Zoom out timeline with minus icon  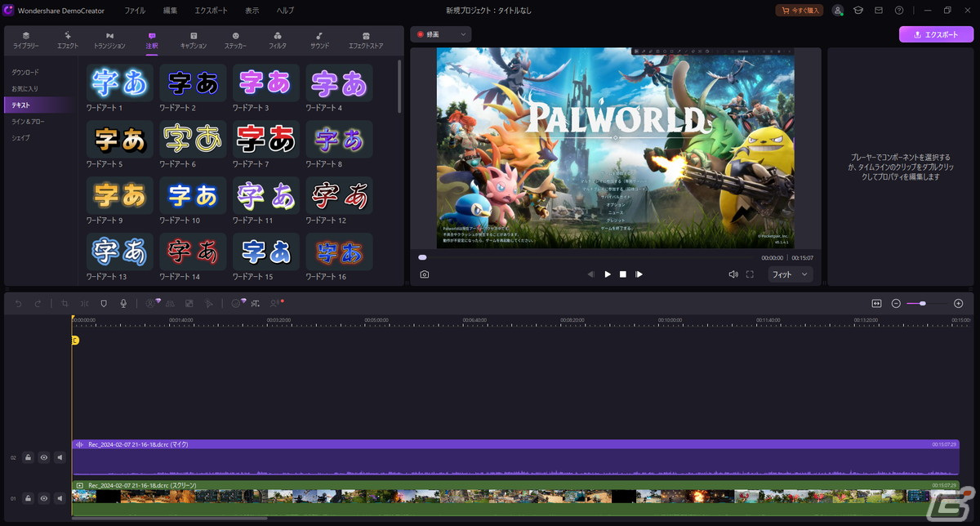pos(896,303)
